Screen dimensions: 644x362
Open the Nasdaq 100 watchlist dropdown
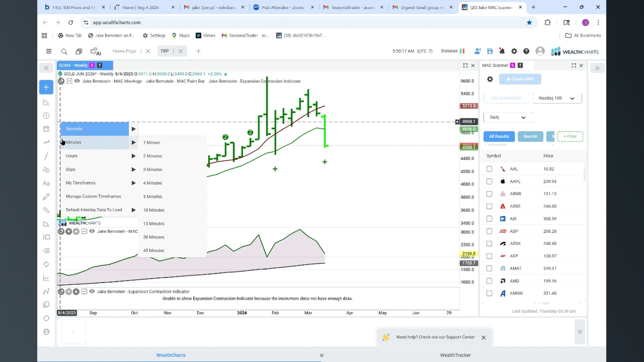(x=557, y=98)
